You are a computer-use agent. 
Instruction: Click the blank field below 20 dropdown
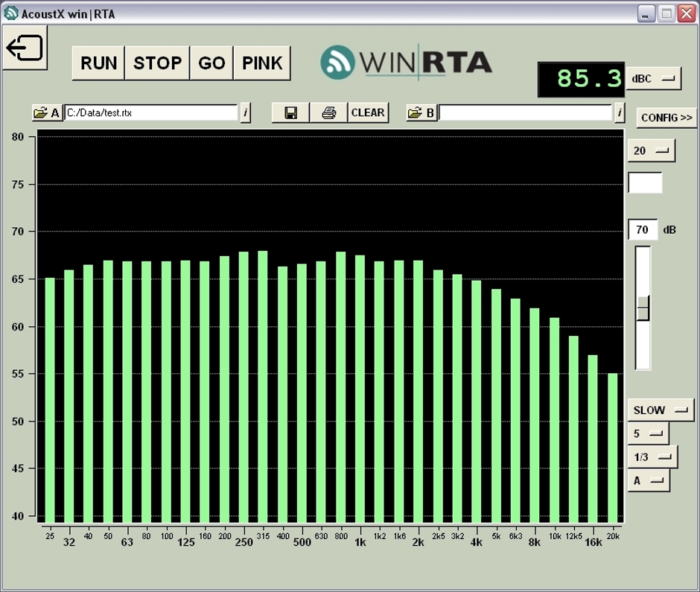click(645, 182)
